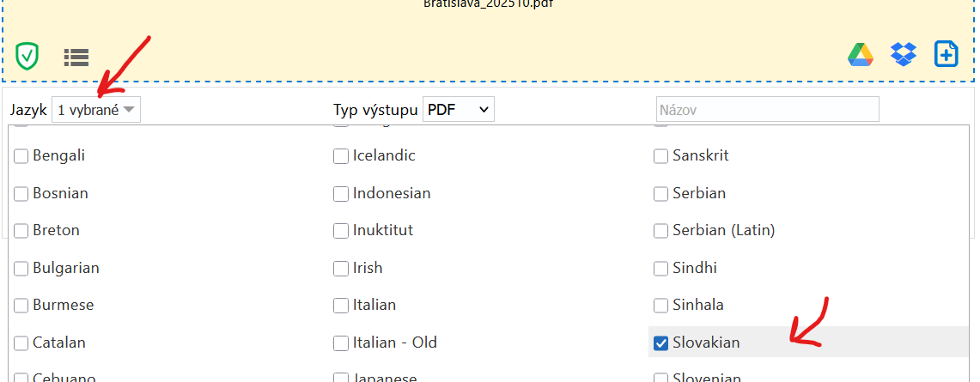The width and height of the screenshot is (980, 382).
Task: Choose Bulgarian in the language list
Action: [x=21, y=269]
